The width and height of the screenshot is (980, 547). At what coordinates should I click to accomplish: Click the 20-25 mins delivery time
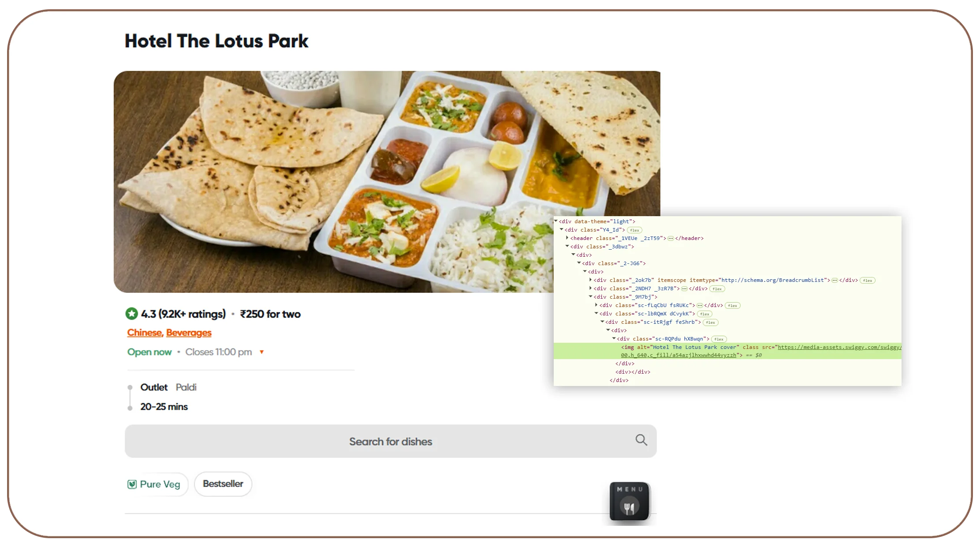[164, 407]
